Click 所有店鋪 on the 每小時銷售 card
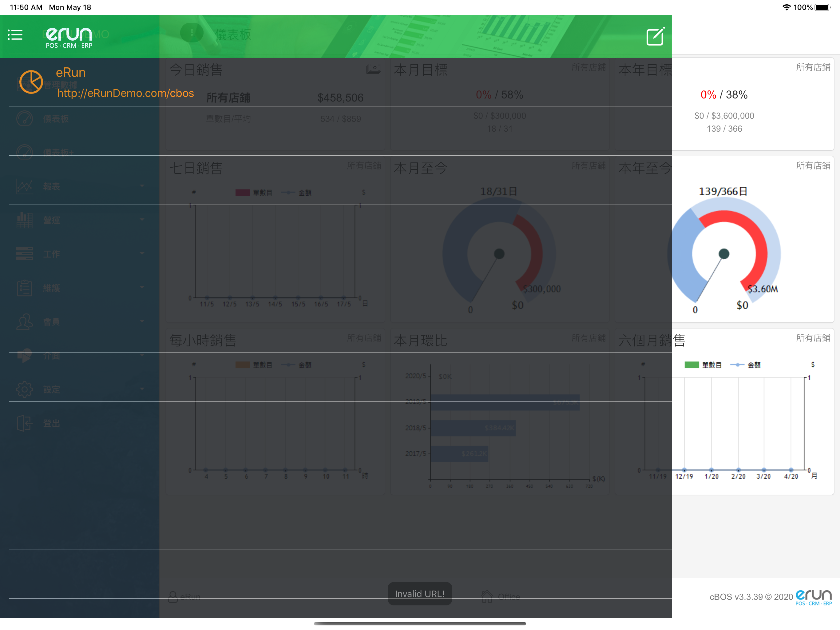The height and width of the screenshot is (630, 840). pos(364,338)
